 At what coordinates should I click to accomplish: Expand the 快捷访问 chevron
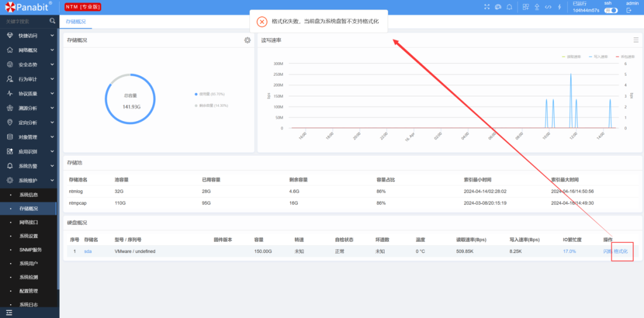pos(52,36)
